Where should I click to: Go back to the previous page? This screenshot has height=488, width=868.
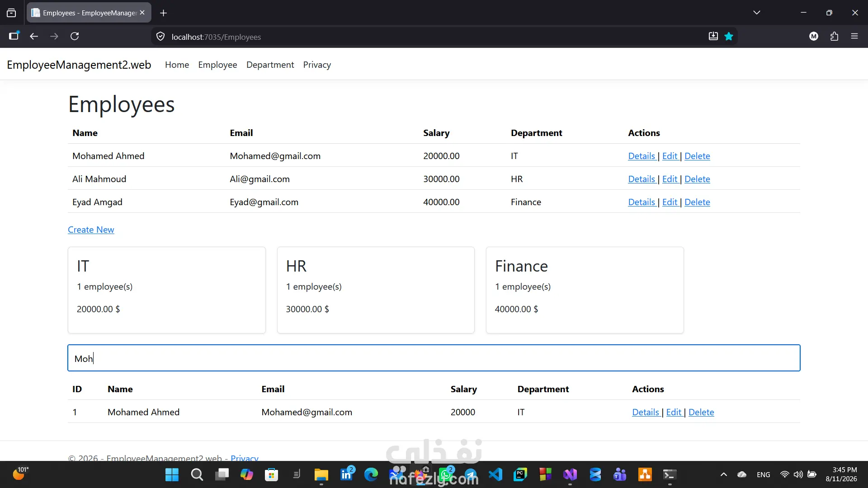pos(34,37)
